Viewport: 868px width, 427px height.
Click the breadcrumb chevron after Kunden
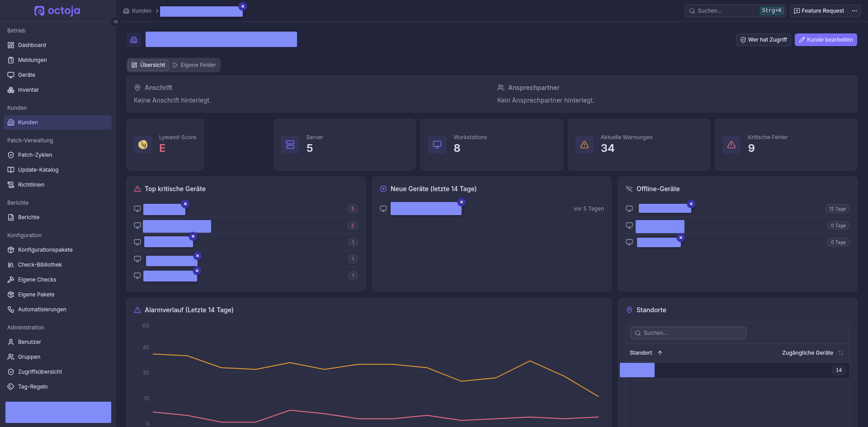coord(157,11)
